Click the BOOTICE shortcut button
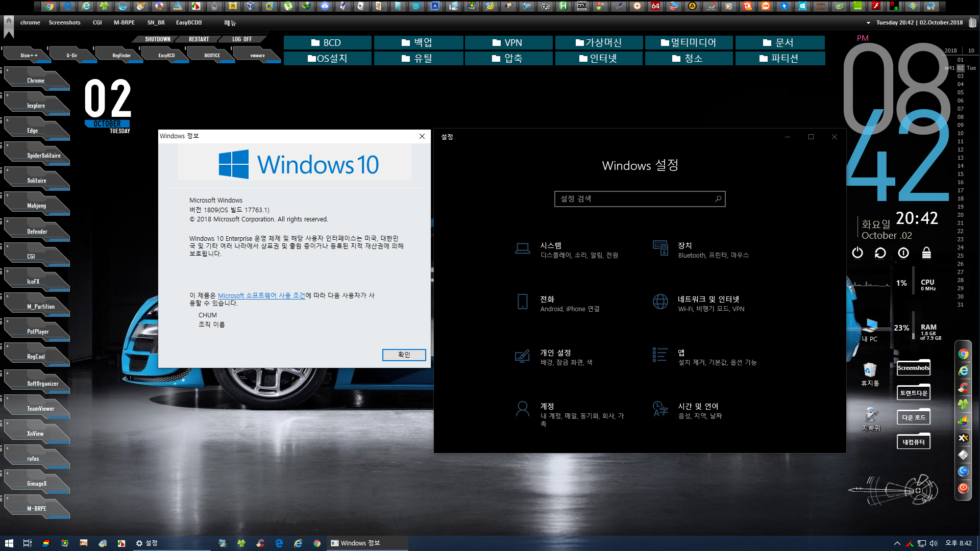Image resolution: width=980 pixels, height=551 pixels. coord(212,55)
